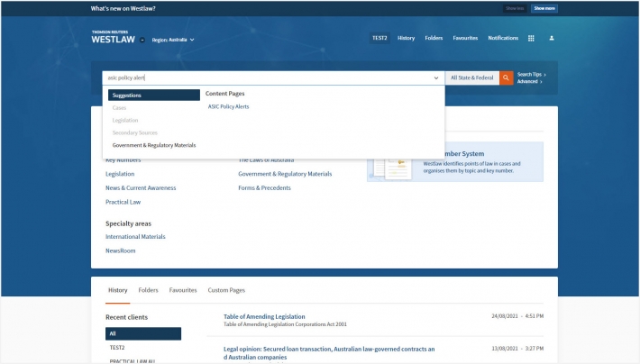Open Notifications in the top navigation

pyautogui.click(x=503, y=38)
